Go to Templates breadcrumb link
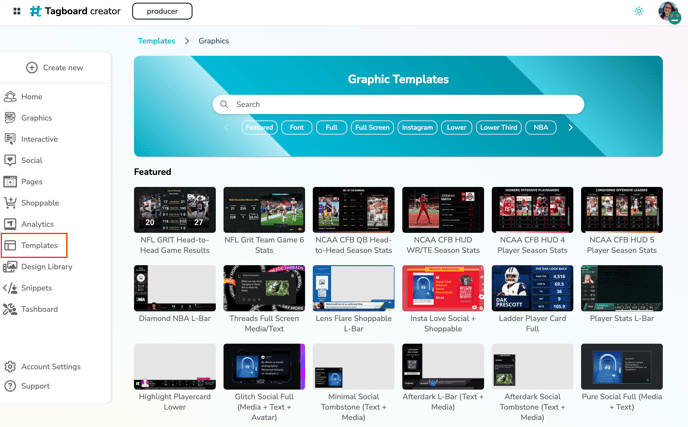Screen dimensions: 688x427 click(x=156, y=41)
